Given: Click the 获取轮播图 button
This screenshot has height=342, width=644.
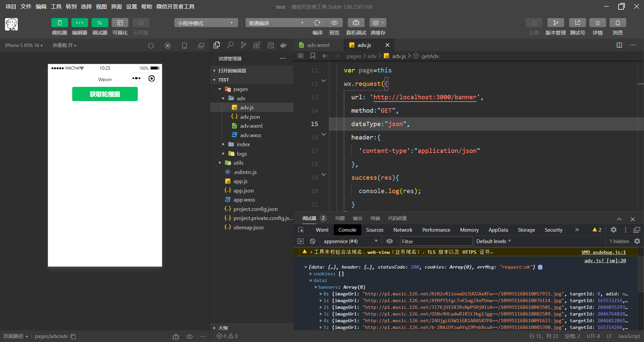Looking at the screenshot, I should [x=105, y=94].
